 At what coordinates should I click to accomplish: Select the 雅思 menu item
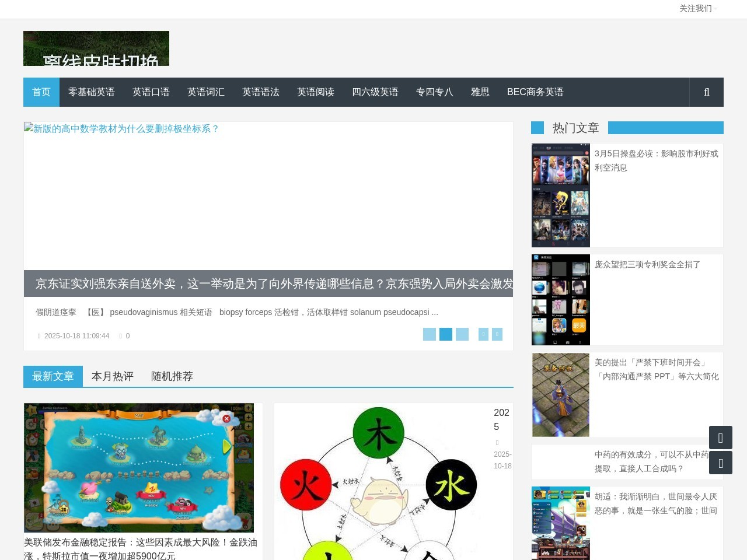480,92
